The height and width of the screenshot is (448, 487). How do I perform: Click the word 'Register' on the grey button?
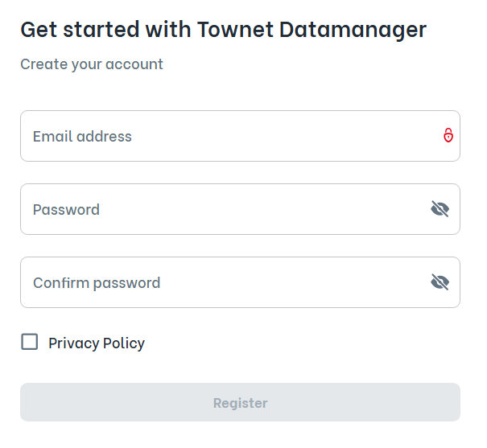(x=240, y=403)
